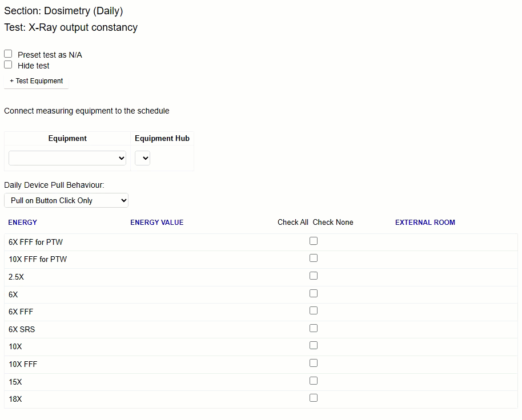Image resolution: width=522 pixels, height=420 pixels.
Task: Open the Daily Device Pull Behaviour dropdown
Action: point(66,200)
